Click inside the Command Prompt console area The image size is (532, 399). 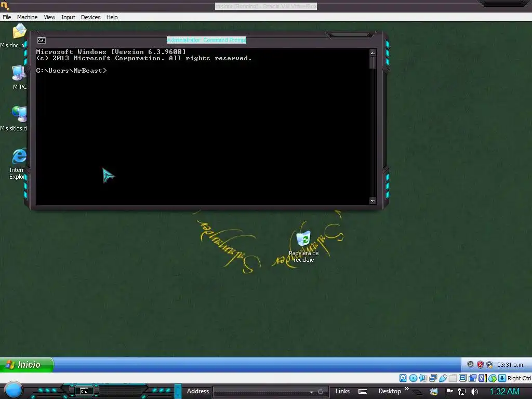click(203, 127)
